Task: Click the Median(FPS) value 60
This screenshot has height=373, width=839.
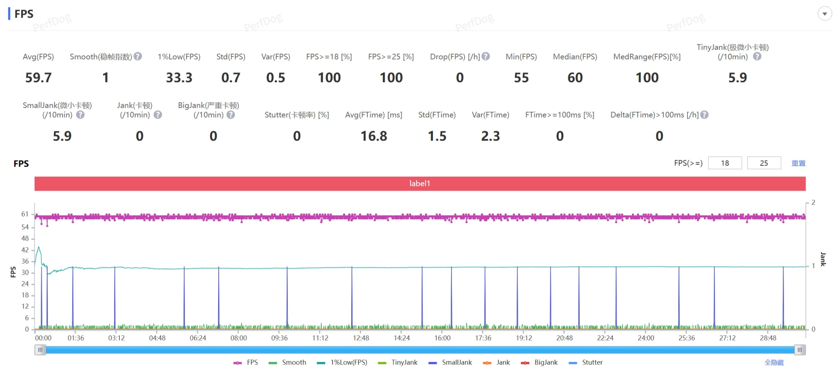Action: [575, 78]
